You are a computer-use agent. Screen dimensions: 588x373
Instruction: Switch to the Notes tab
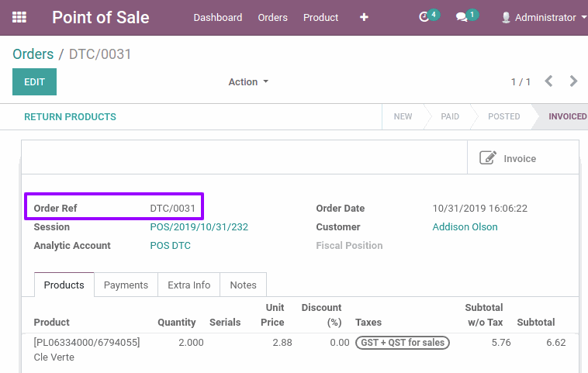point(243,285)
